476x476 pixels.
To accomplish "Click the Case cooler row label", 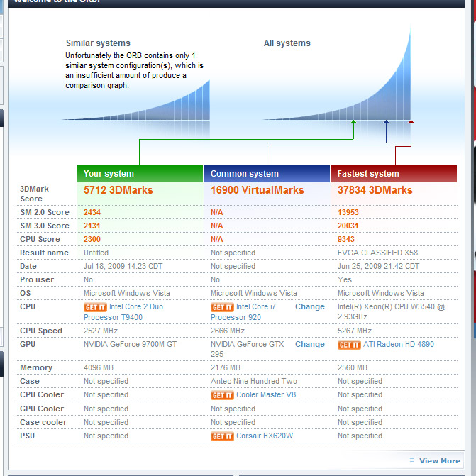I will click(x=43, y=422).
